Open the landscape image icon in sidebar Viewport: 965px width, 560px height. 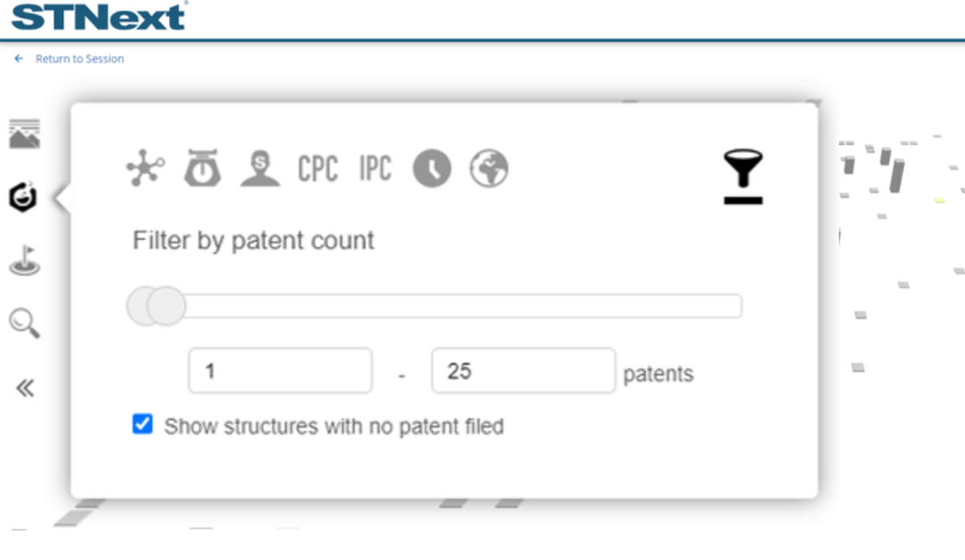point(25,134)
